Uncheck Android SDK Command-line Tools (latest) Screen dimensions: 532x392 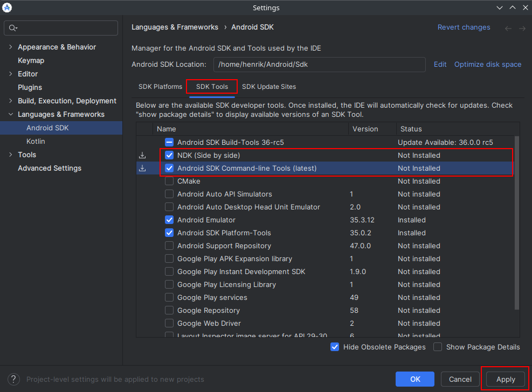click(169, 168)
